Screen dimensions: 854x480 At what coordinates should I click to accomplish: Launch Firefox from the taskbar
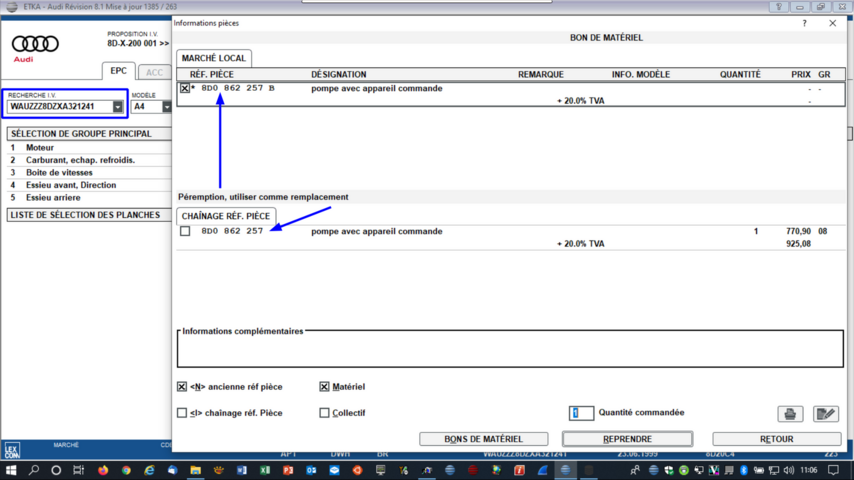point(103,470)
